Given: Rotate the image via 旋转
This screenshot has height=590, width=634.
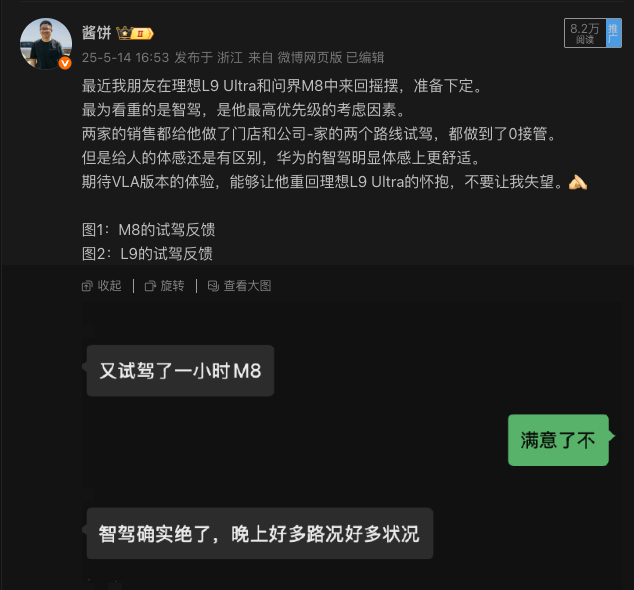Looking at the screenshot, I should 165,286.
